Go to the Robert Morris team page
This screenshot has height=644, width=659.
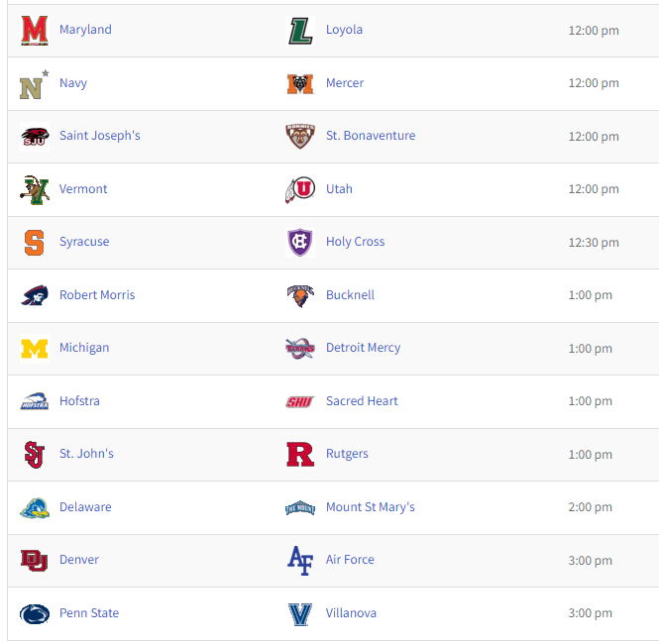(97, 295)
